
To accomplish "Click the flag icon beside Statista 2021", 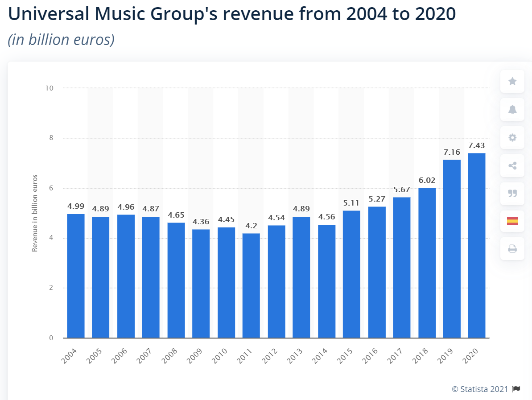I will point(516,389).
